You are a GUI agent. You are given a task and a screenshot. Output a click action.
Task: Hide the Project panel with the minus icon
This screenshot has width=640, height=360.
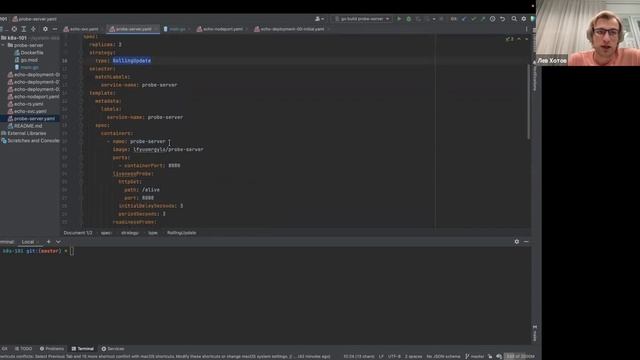(55, 29)
